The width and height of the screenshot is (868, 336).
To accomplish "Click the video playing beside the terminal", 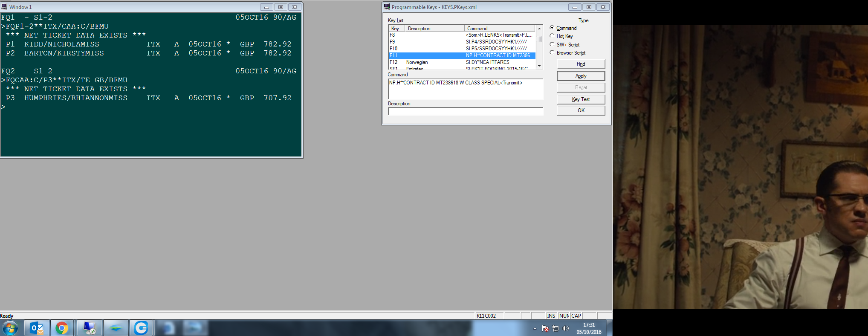I will 741,167.
